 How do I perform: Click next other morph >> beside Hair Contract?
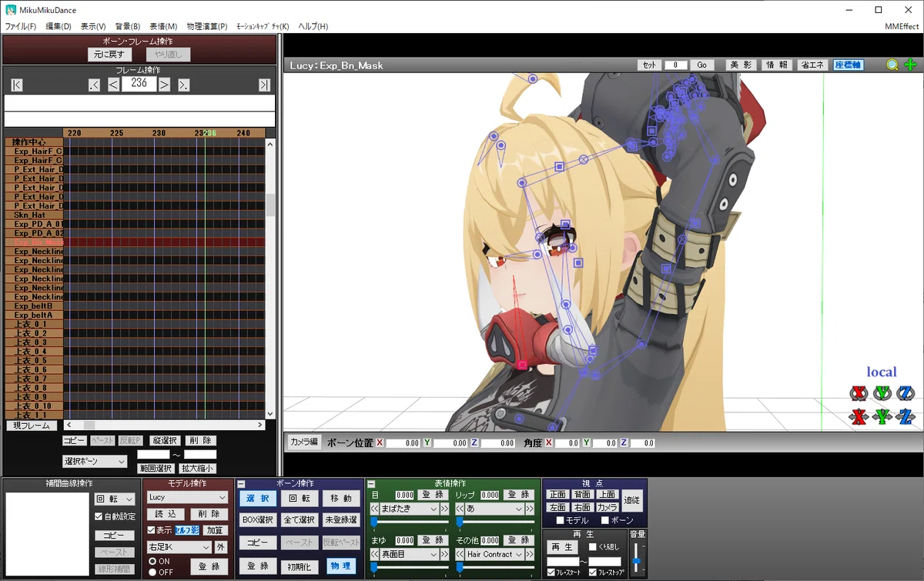pyautogui.click(x=530, y=554)
